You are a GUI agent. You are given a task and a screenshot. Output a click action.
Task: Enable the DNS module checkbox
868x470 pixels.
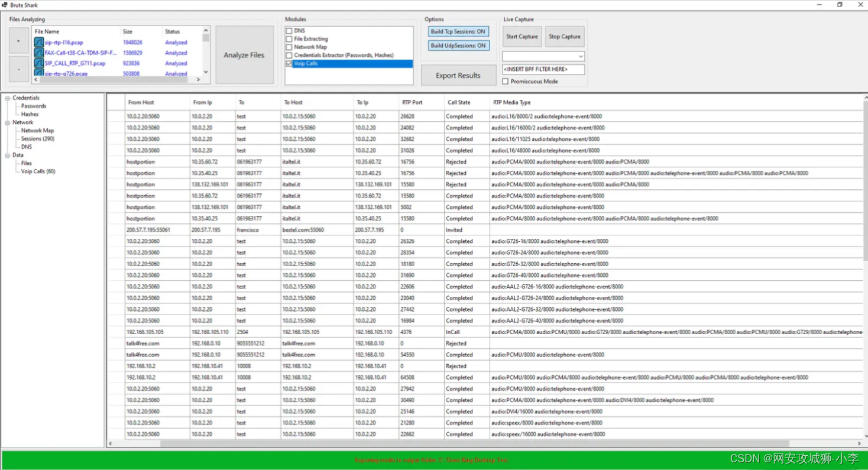coord(289,30)
